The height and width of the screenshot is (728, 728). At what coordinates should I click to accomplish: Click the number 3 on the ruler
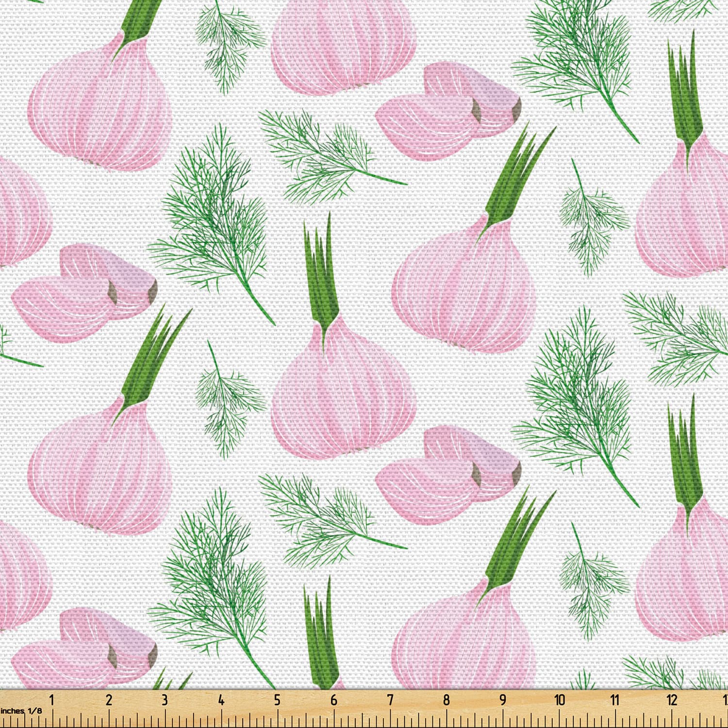[x=165, y=700]
